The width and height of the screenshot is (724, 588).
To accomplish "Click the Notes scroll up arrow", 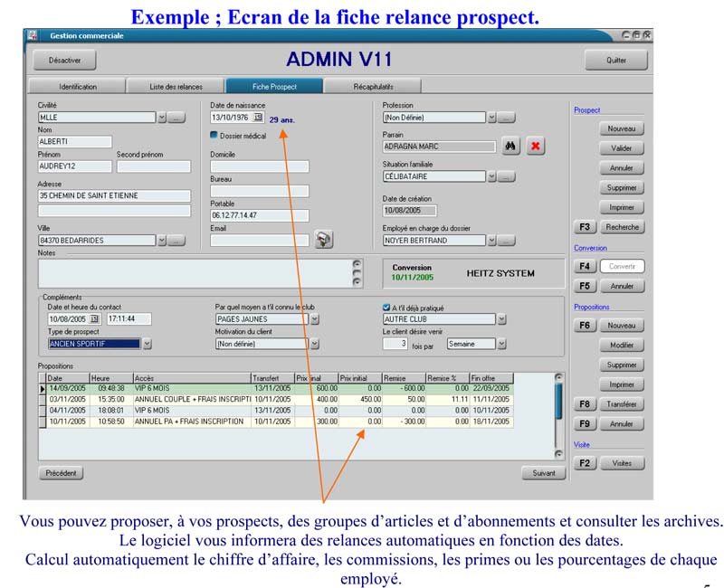I will point(357,264).
